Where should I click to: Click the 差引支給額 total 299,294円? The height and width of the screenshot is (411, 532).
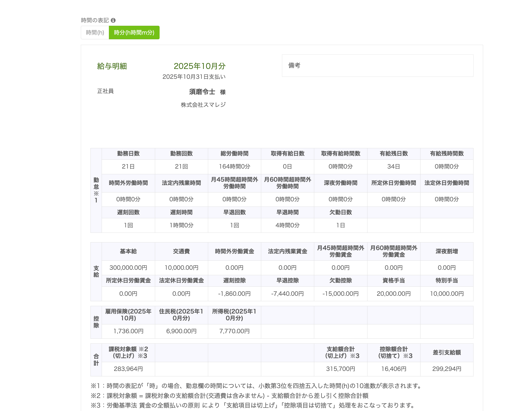point(446,369)
